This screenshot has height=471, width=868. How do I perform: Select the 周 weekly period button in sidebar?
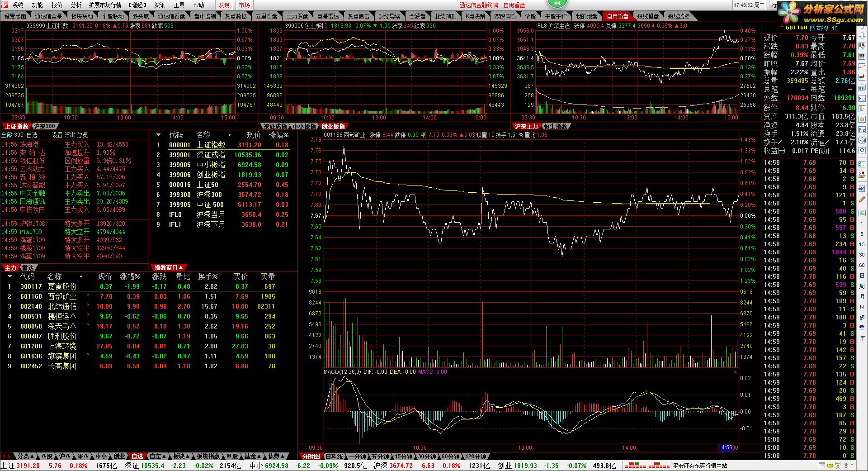(x=862, y=286)
